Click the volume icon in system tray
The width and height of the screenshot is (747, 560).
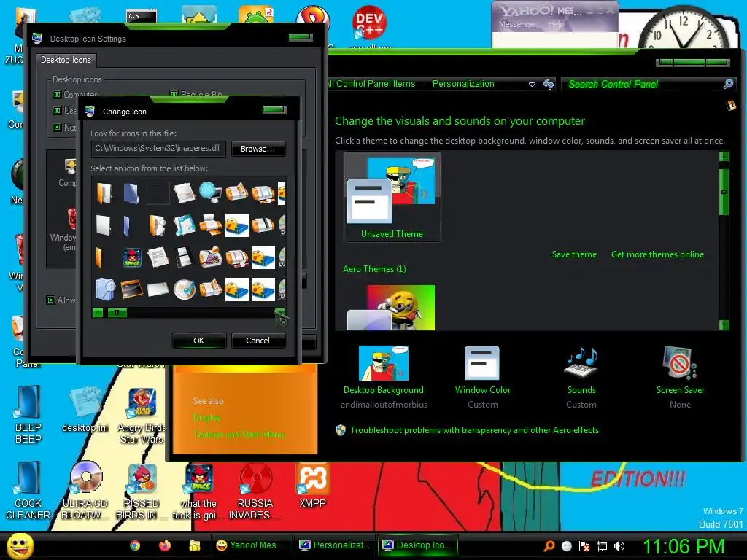coord(619,546)
